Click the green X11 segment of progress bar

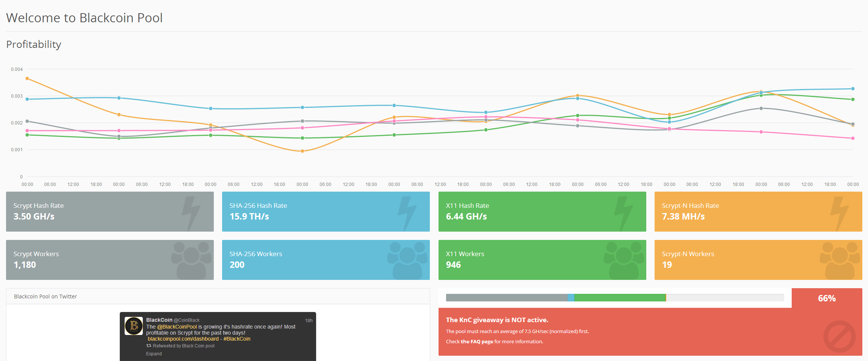coord(620,298)
